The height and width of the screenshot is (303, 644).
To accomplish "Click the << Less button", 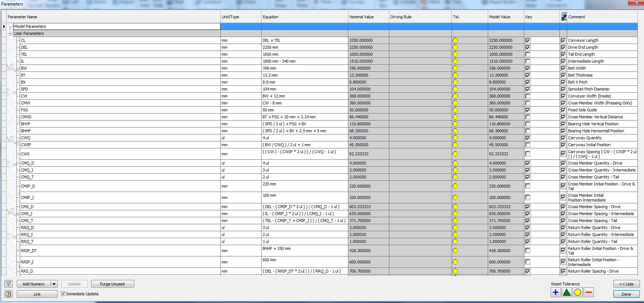I will click(626, 284).
